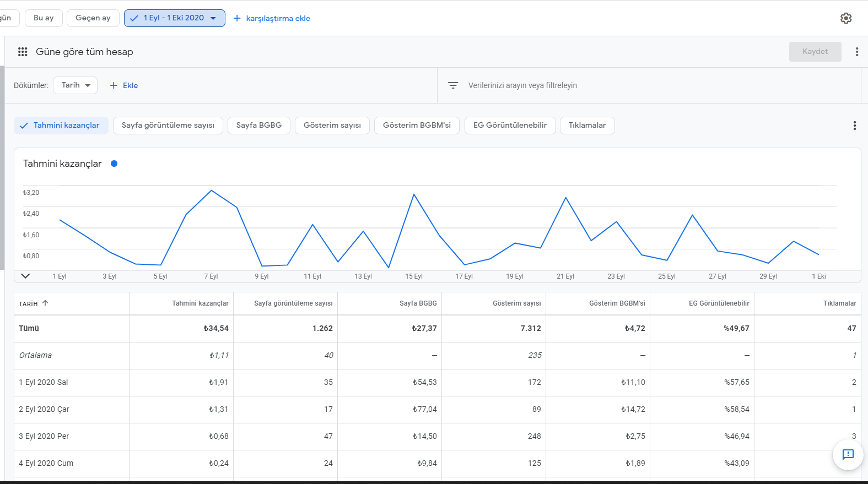The height and width of the screenshot is (484, 868).
Task: Select the Bu ay date range
Action: pyautogui.click(x=44, y=18)
